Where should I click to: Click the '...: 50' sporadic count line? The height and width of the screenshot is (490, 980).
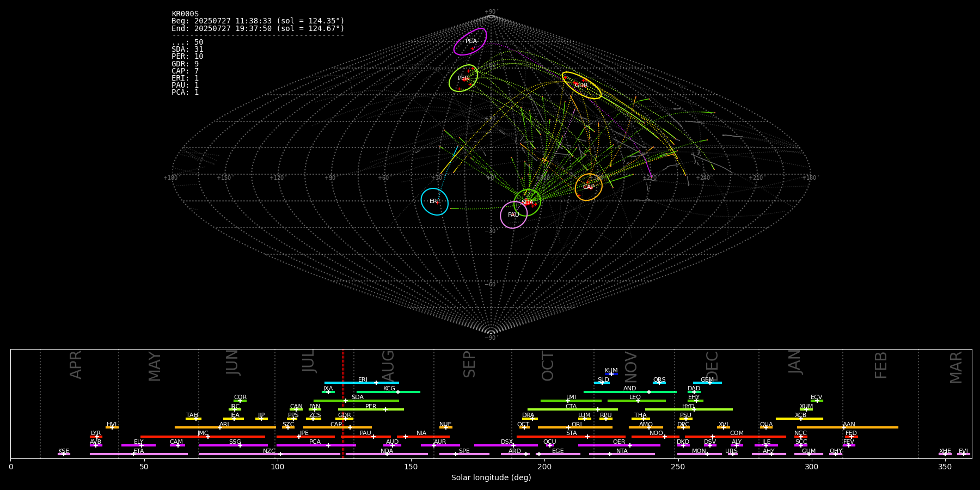[x=187, y=42]
